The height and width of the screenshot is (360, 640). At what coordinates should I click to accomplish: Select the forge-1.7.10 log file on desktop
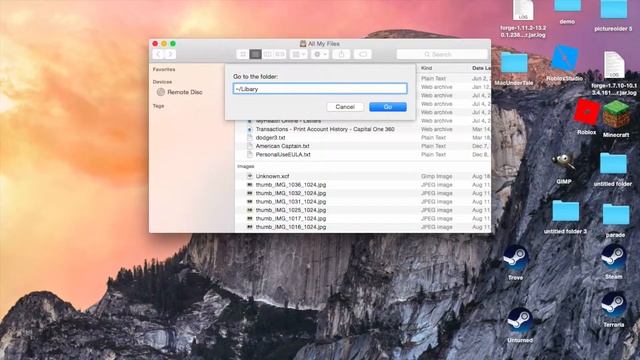point(614,73)
